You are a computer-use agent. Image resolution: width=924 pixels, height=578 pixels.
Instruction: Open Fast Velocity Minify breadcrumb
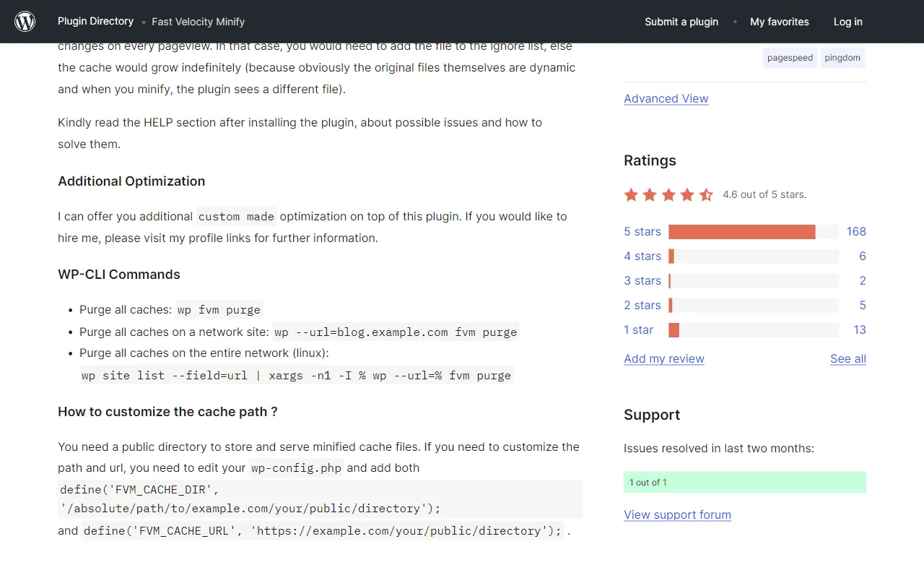(x=198, y=22)
